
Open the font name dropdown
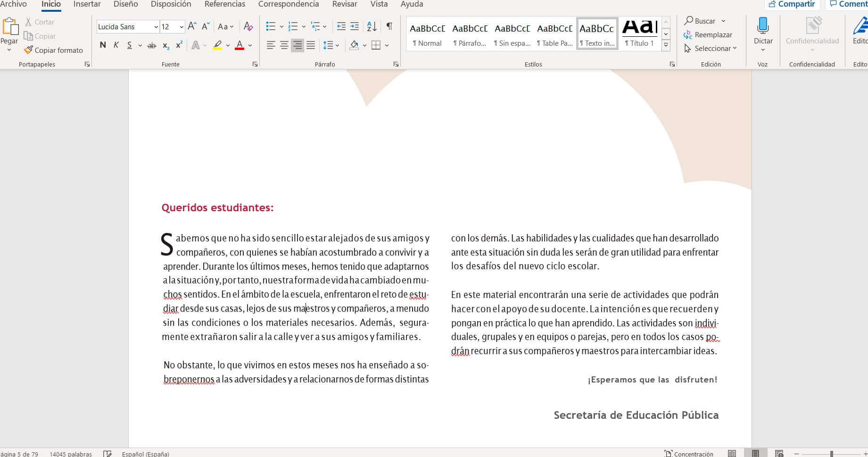click(x=156, y=27)
